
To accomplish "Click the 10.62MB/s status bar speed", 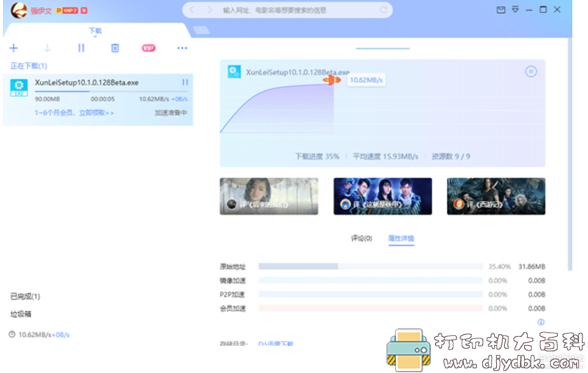I will (35, 335).
